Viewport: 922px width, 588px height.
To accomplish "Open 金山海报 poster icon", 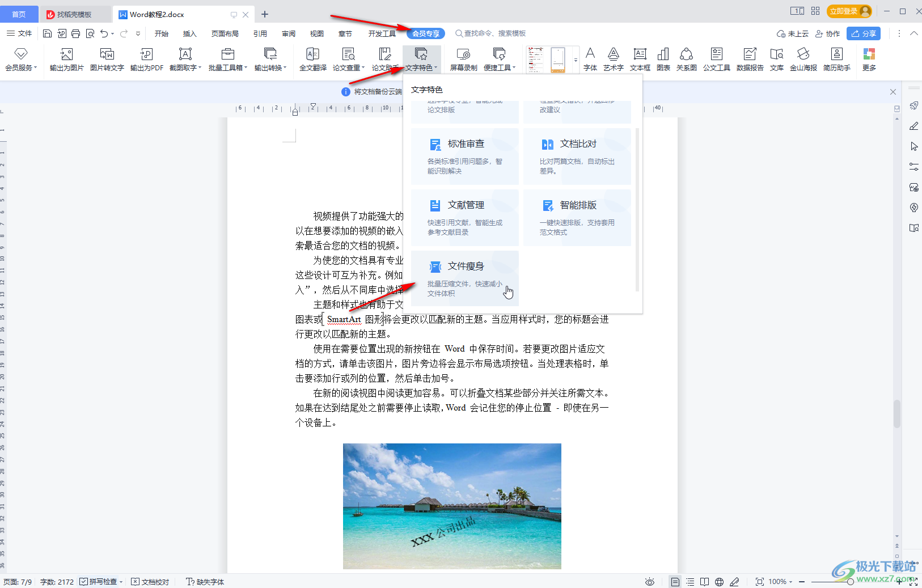I will (803, 59).
